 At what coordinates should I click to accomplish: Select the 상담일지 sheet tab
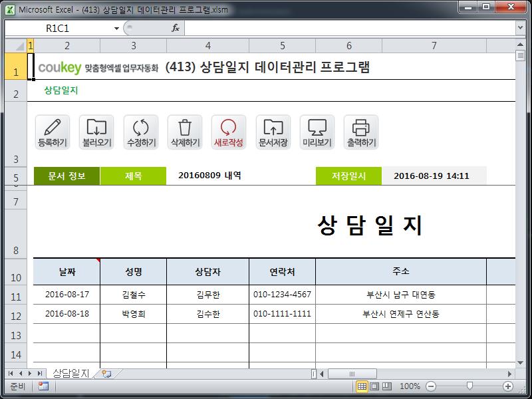point(71,374)
